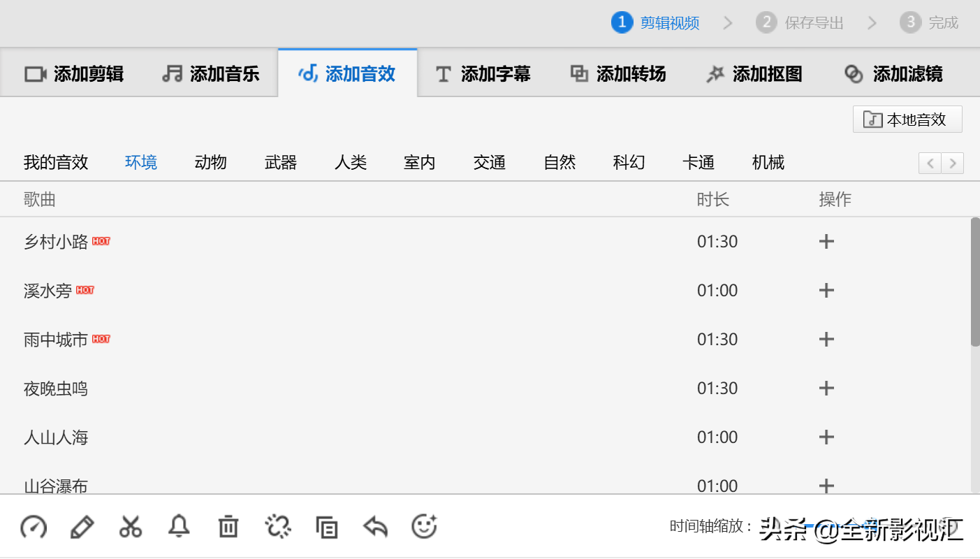Click the undo arrow icon
The height and width of the screenshot is (559, 980).
pyautogui.click(x=376, y=527)
